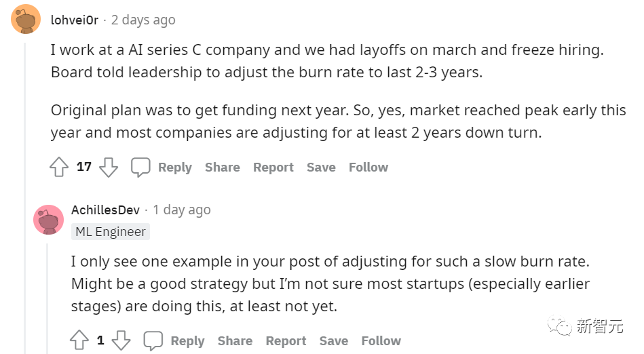Open AchillesDev username link
The image size is (644, 354).
[x=105, y=210]
